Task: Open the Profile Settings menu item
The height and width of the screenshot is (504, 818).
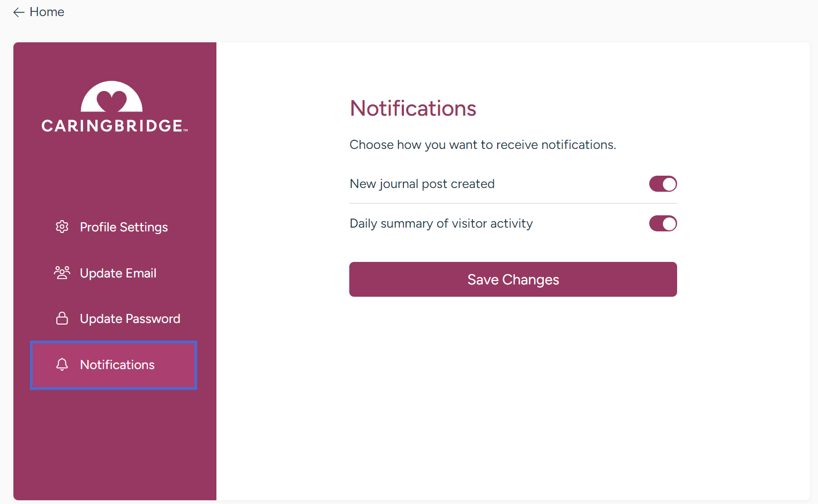Action: point(124,227)
